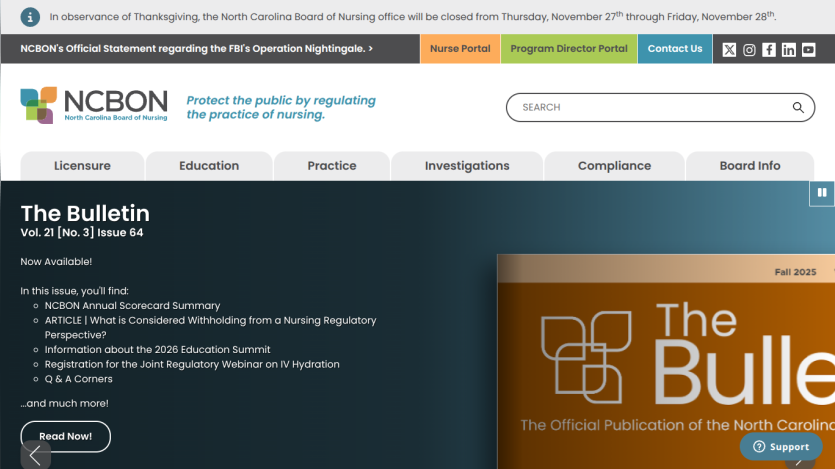This screenshot has height=469, width=835.
Task: Open the Board Info menu
Action: 750,166
